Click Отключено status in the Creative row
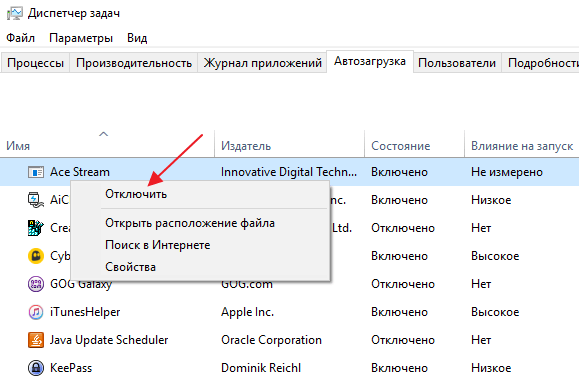Screen dimensions: 579x384 403,228
